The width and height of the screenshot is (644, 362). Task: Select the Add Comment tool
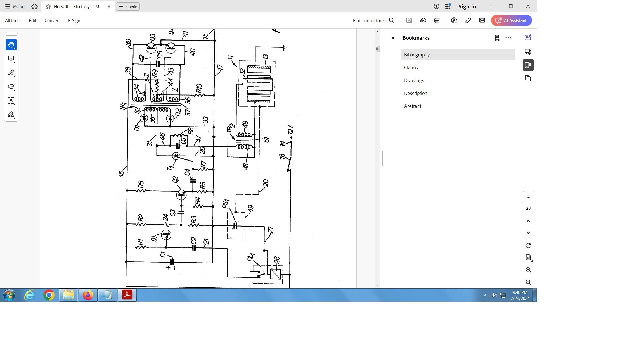pyautogui.click(x=11, y=59)
